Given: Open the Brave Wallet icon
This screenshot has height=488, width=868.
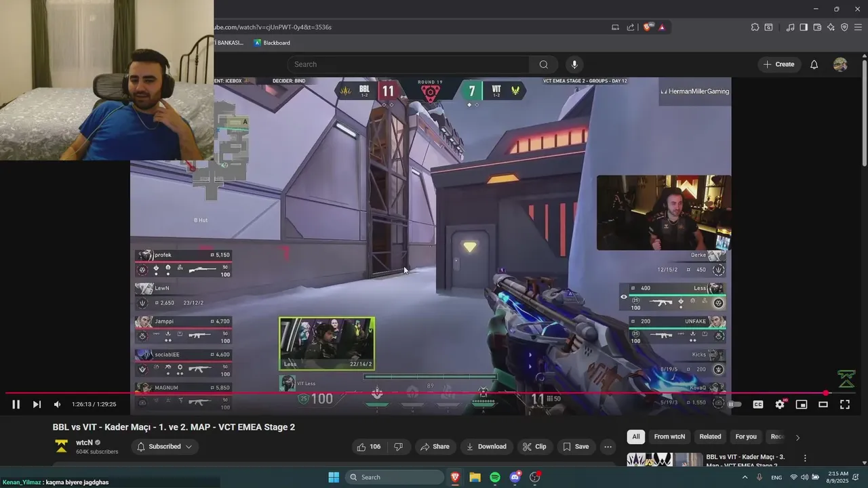Looking at the screenshot, I should (817, 27).
